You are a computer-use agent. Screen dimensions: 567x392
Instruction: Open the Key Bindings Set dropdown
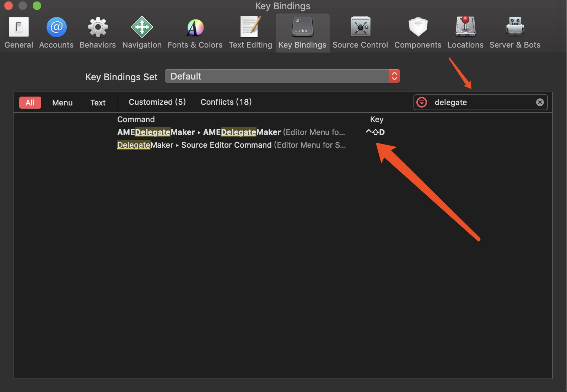pyautogui.click(x=282, y=76)
